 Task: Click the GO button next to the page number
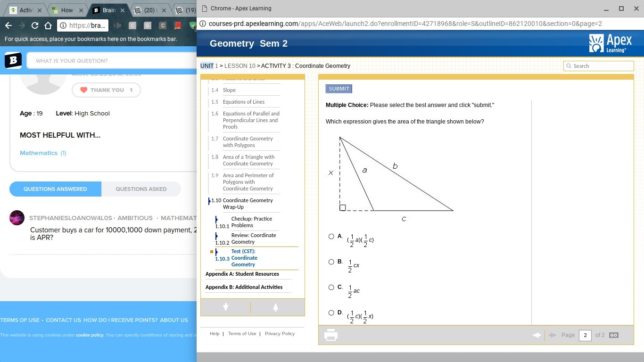tap(613, 335)
